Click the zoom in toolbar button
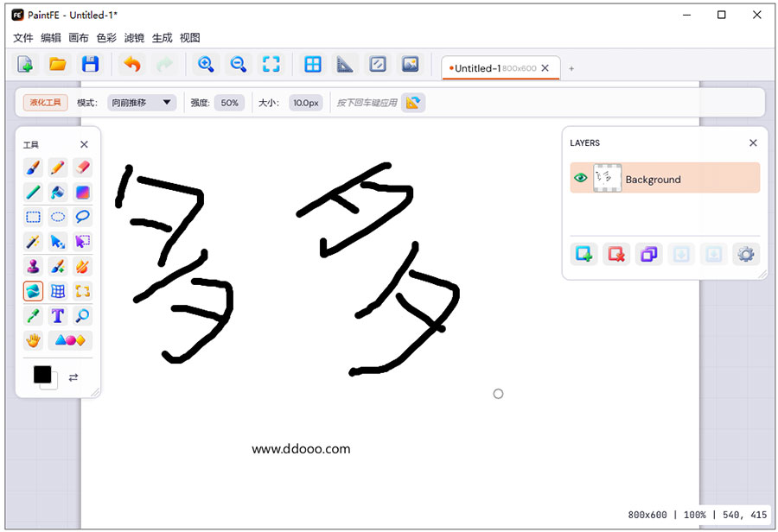The image size is (778, 532). (206, 65)
